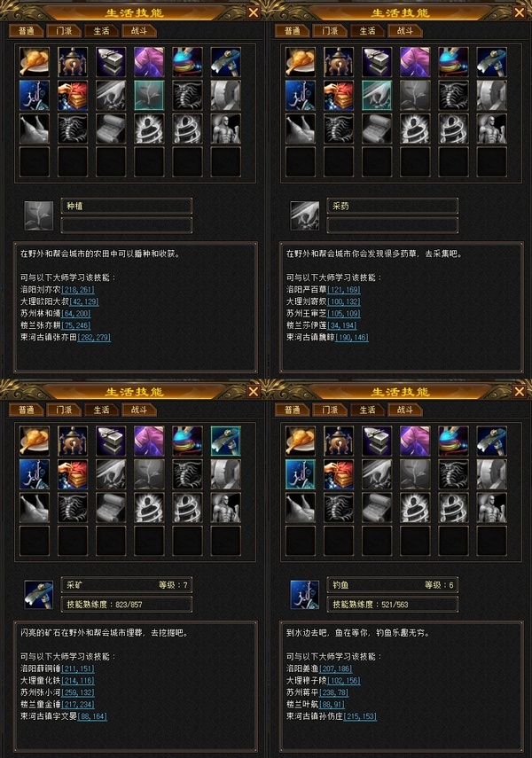Select the highlighted pickaxe mining icon in 采矿 panel
The width and height of the screenshot is (532, 758).
(x=225, y=441)
